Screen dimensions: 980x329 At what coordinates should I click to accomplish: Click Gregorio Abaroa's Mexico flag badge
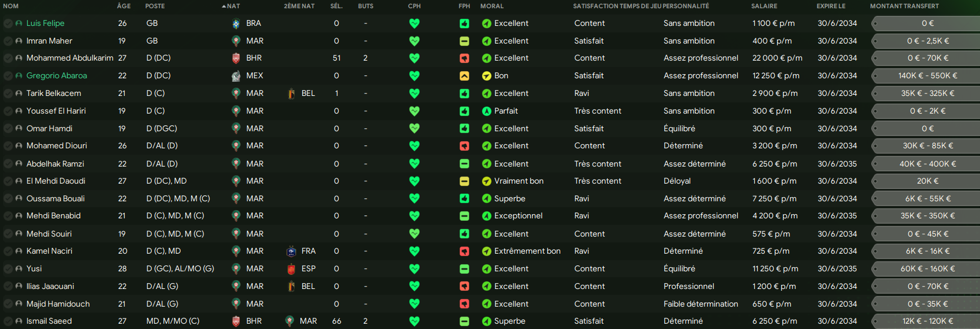[x=236, y=76]
